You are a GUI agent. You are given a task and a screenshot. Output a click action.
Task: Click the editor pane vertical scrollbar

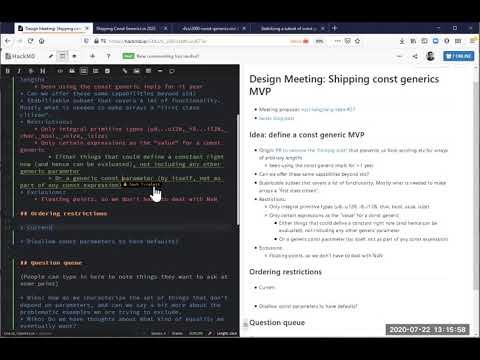(238, 170)
